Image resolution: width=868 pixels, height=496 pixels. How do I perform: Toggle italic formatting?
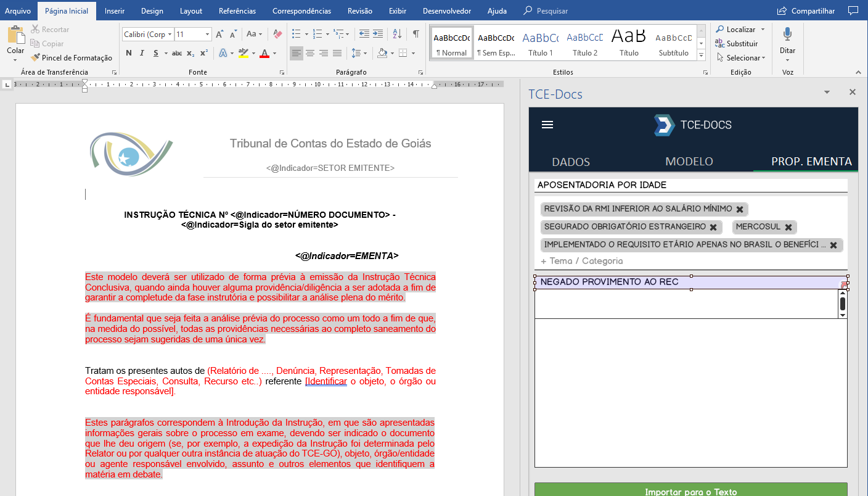[142, 53]
